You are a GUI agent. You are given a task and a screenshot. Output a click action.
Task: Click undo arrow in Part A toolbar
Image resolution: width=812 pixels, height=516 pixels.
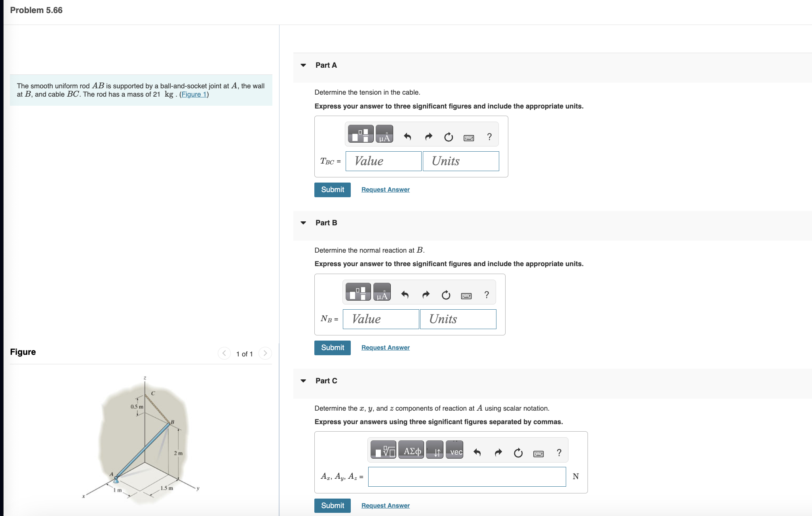(407, 137)
